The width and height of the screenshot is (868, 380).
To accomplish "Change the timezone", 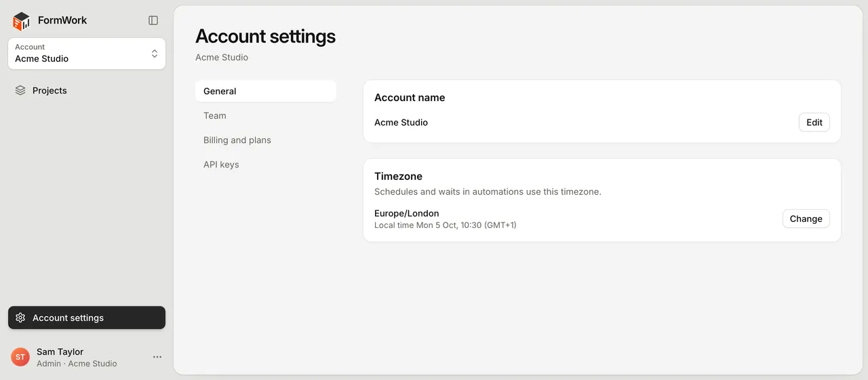I will pos(806,218).
